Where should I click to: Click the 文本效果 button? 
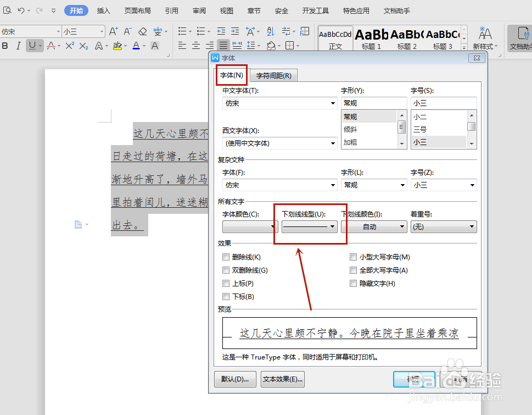point(282,379)
